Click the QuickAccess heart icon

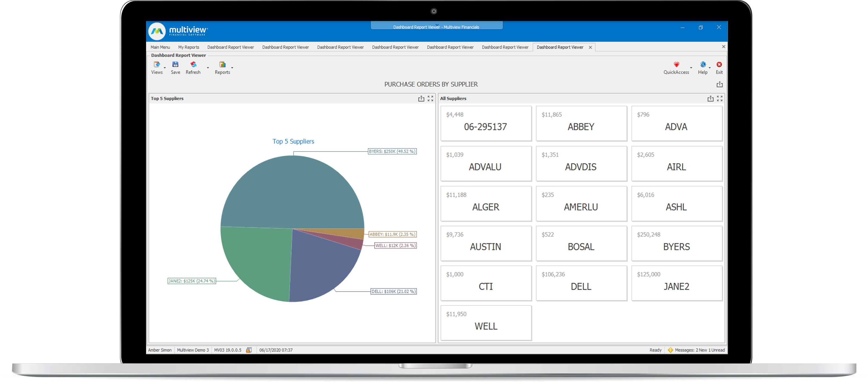pos(676,64)
